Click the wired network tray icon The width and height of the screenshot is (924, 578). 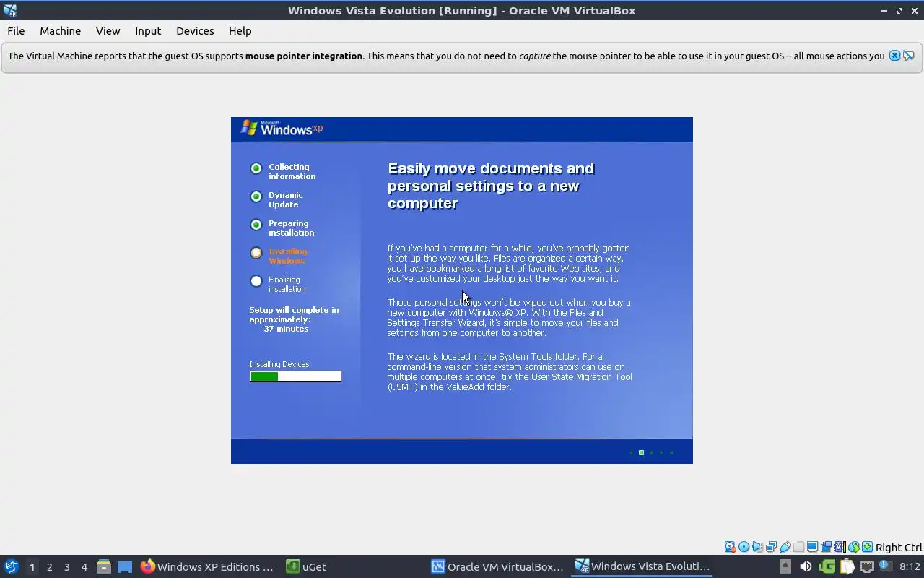(x=867, y=566)
